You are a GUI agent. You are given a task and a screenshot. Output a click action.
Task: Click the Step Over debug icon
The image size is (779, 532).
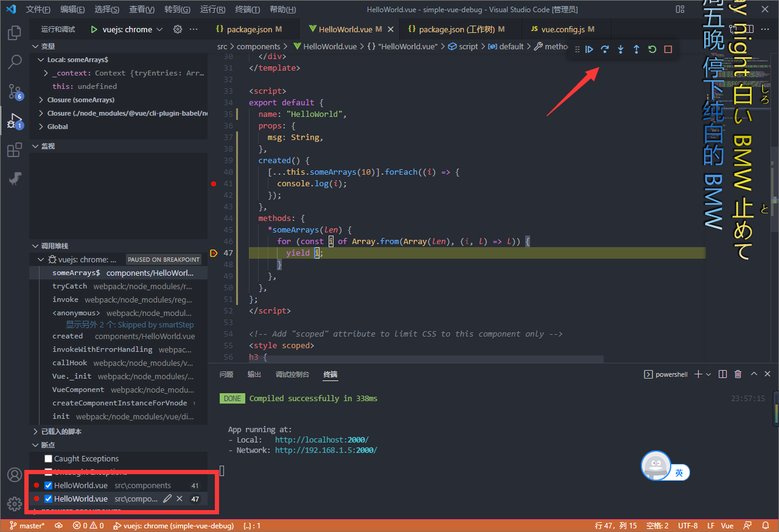[x=605, y=49]
